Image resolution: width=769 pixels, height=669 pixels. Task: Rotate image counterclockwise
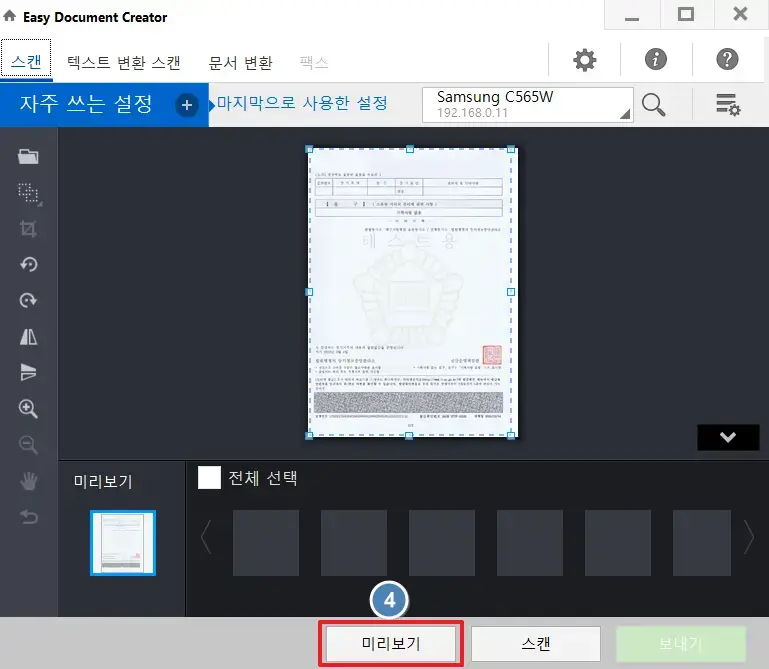click(28, 264)
